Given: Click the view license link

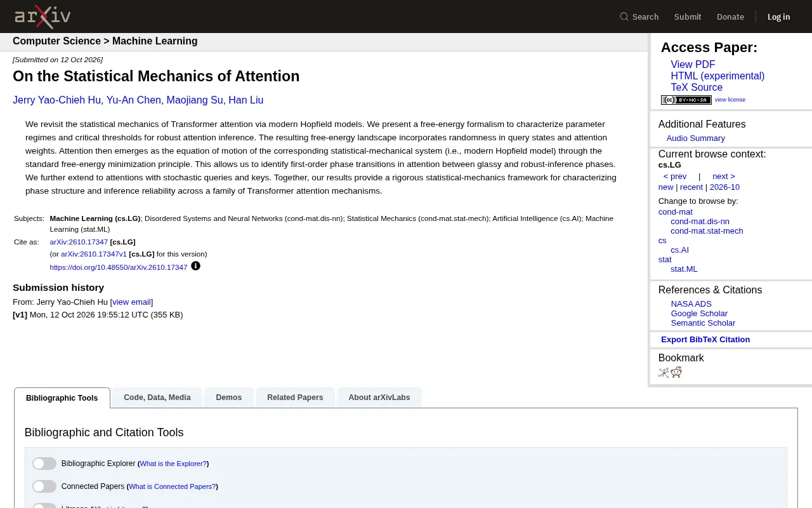Looking at the screenshot, I should click(730, 100).
